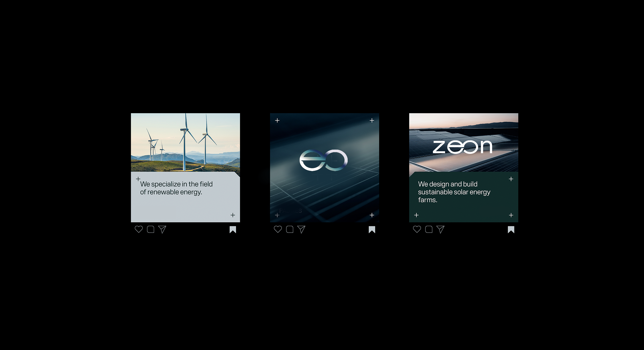This screenshot has width=644, height=350.
Task: Click top-right plus on middle post
Action: pos(372,121)
